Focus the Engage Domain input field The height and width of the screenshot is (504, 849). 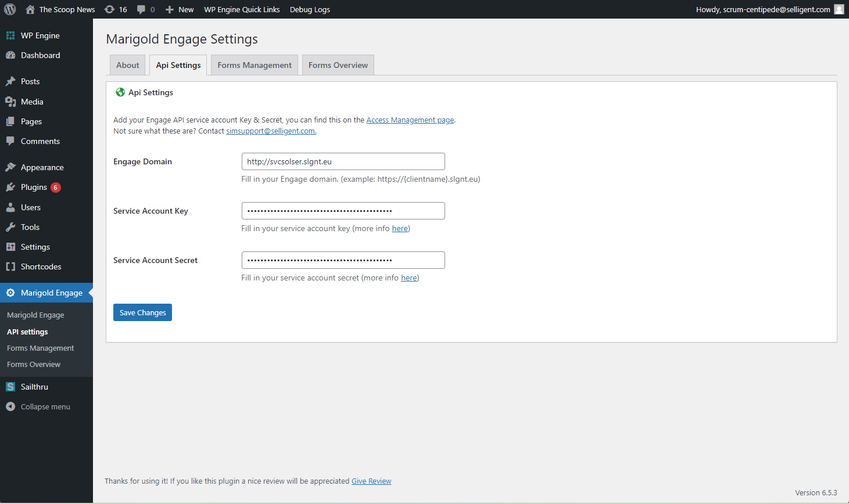pyautogui.click(x=343, y=161)
